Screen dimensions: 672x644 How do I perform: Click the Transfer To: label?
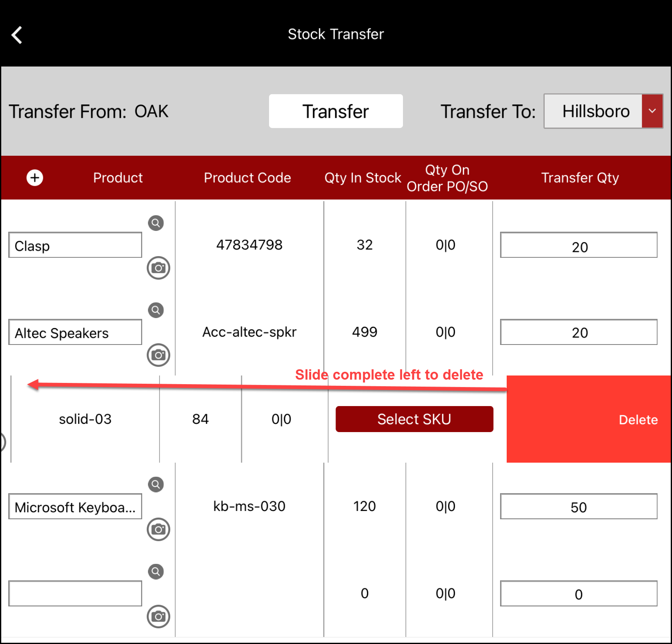pos(488,112)
